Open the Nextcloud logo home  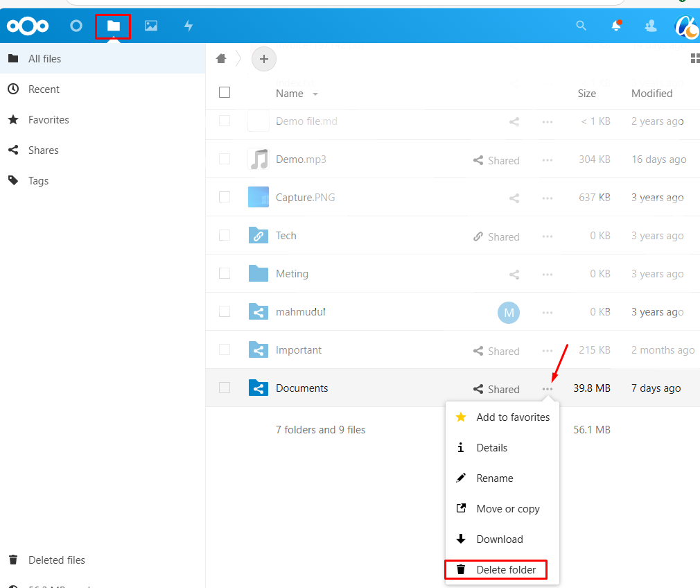(28, 26)
